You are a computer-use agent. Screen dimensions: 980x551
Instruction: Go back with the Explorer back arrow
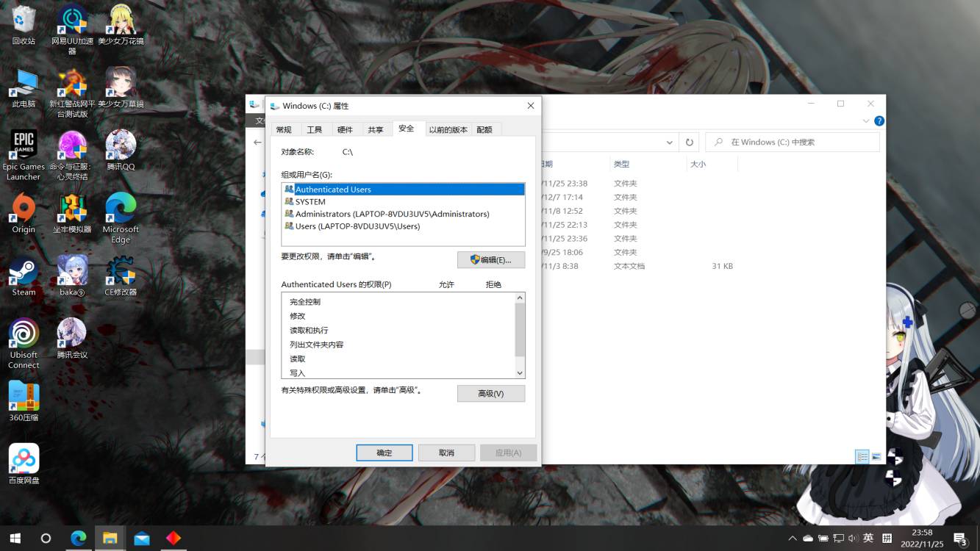click(257, 143)
